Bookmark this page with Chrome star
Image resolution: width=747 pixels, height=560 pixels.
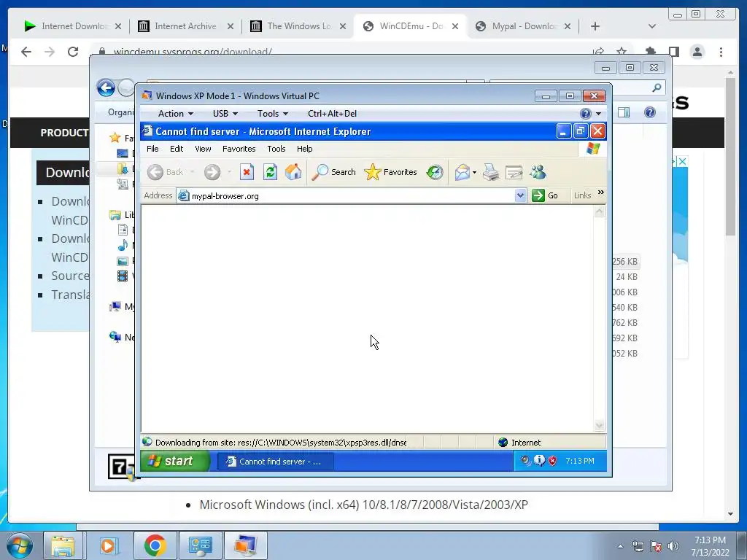[622, 51]
